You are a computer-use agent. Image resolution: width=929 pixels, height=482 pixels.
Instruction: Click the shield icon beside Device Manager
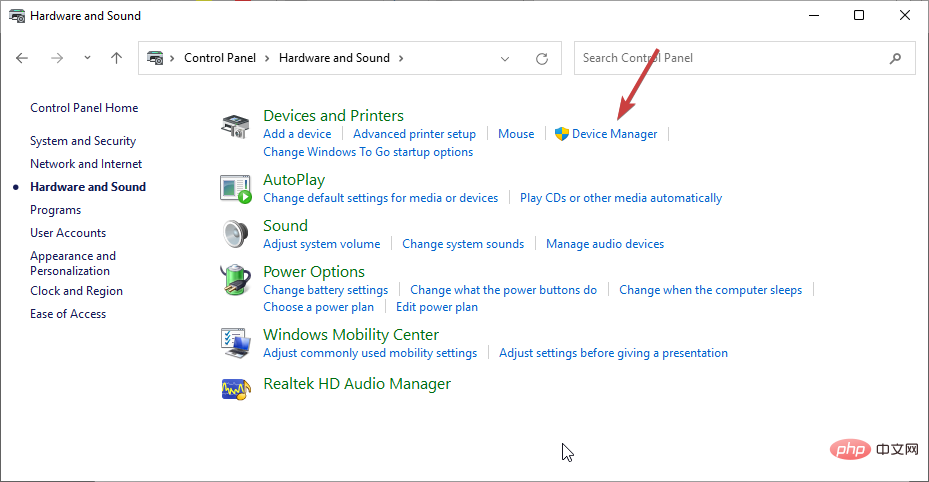click(561, 134)
